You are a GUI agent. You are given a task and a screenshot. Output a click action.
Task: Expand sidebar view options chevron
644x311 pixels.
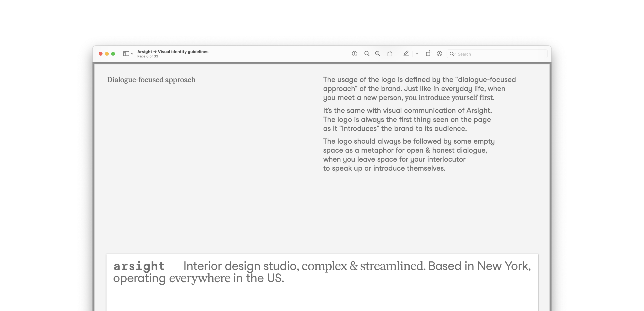[x=132, y=54]
